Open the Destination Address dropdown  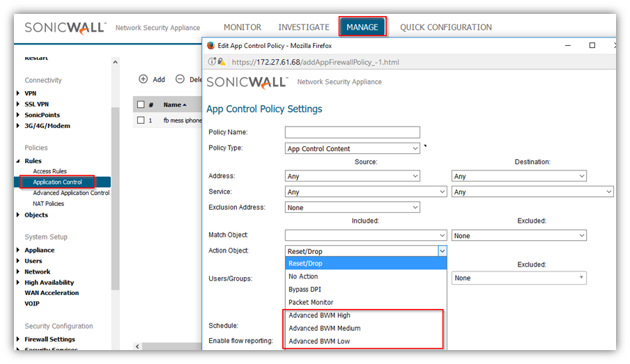518,176
